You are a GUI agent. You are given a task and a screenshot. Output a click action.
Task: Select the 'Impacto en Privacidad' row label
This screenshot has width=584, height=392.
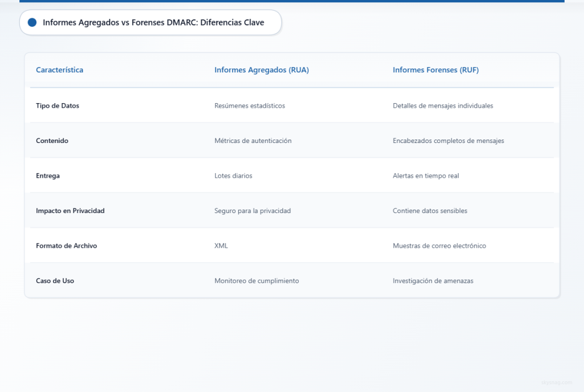click(70, 210)
